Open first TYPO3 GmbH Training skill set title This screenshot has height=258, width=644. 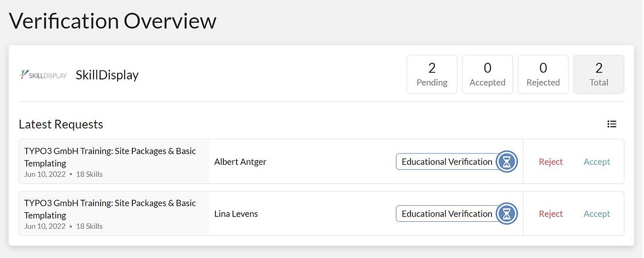pyautogui.click(x=110, y=156)
